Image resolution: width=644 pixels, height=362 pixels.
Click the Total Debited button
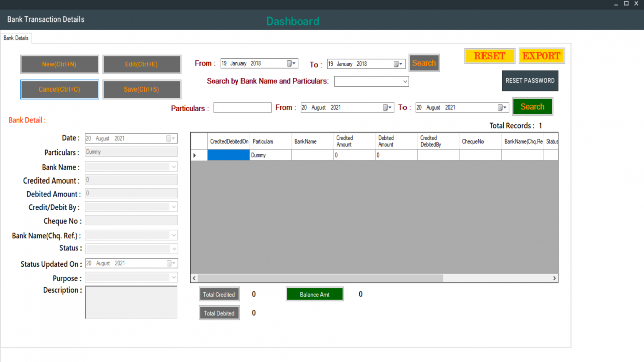tap(219, 313)
